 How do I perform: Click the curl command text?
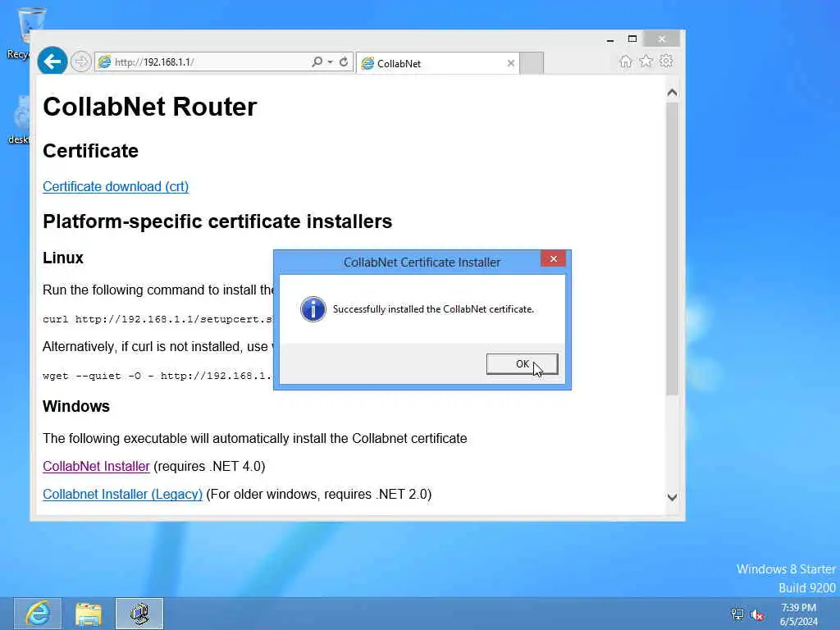coord(158,319)
